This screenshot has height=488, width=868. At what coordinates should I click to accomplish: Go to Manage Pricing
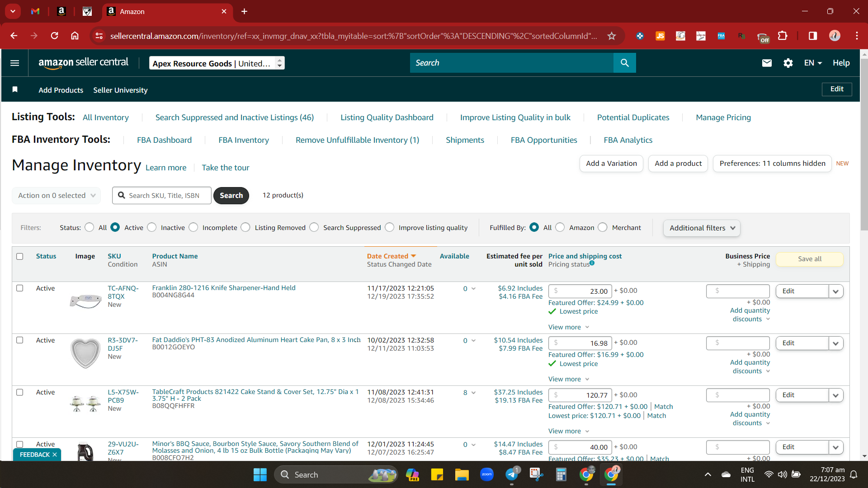click(723, 117)
